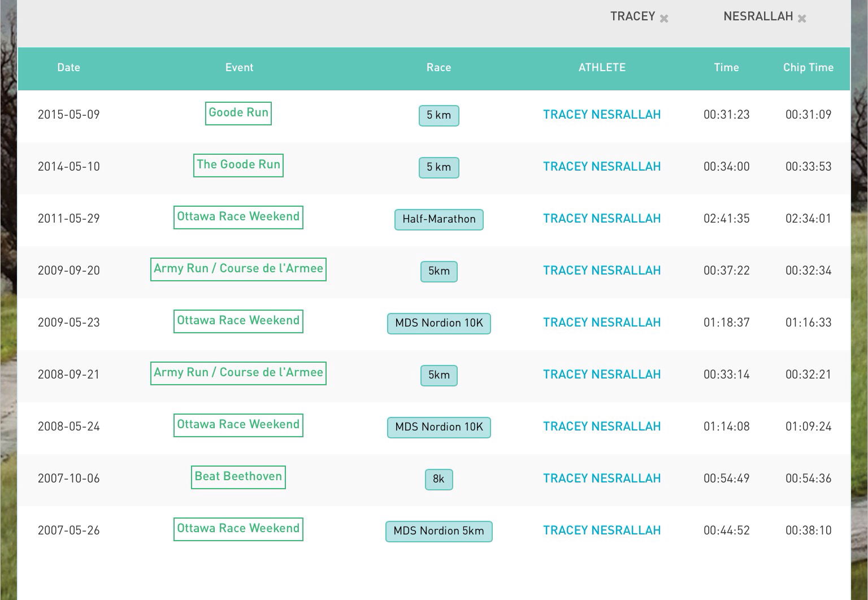Screen dimensions: 868x600
Task: Click the 5km badge for 2008-09-21 race
Action: point(439,375)
